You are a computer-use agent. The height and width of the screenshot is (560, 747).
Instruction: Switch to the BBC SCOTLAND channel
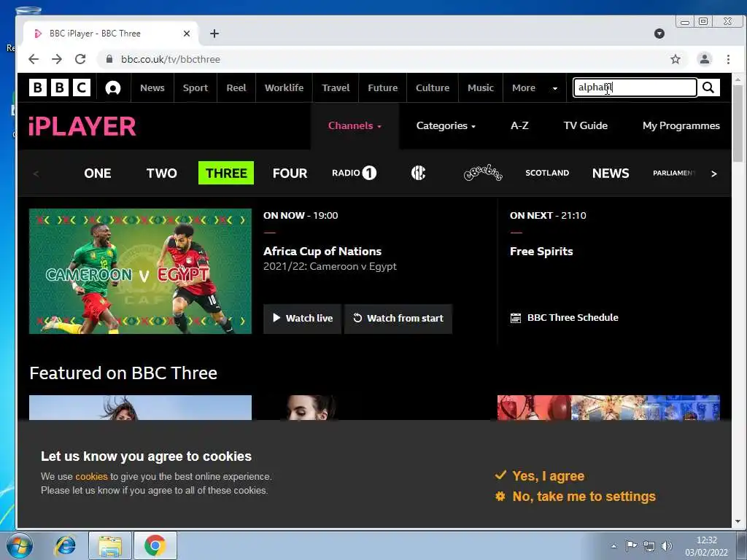(x=547, y=173)
